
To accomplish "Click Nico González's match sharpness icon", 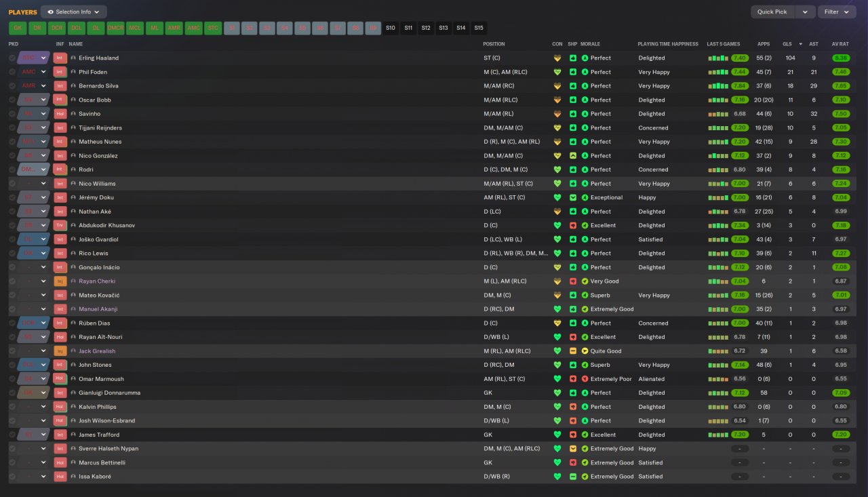I will (573, 156).
